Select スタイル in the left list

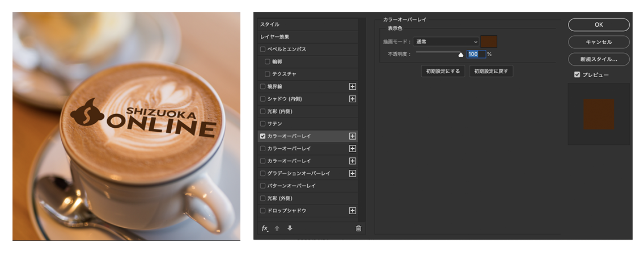[270, 24]
